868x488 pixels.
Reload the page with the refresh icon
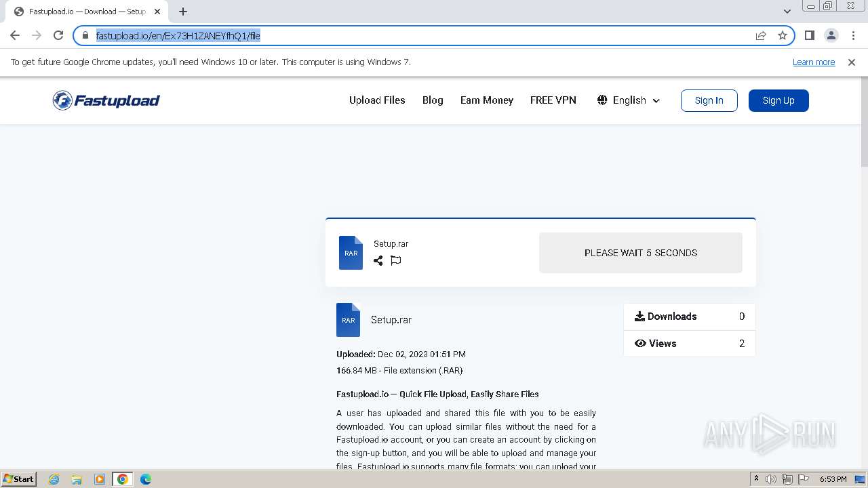point(58,35)
